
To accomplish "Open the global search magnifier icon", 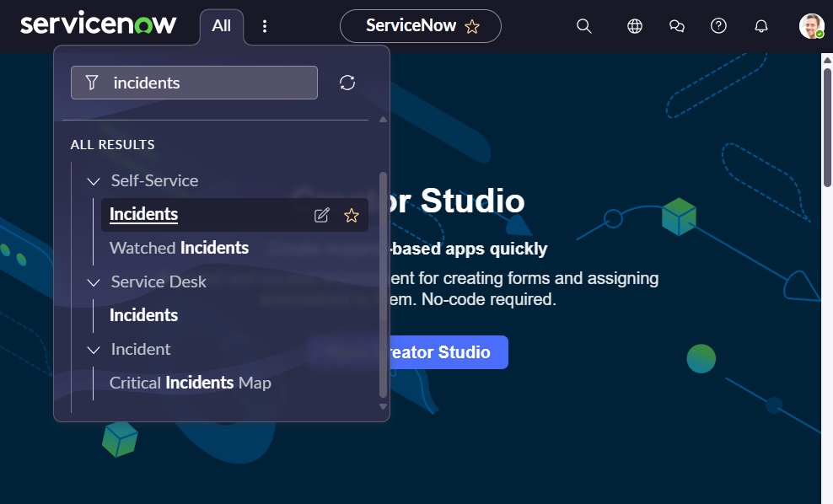I will (583, 26).
